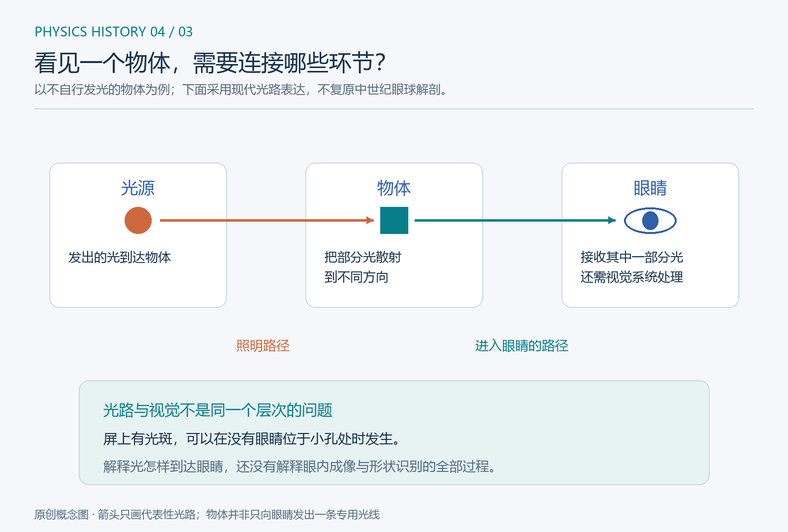Select the '物体' card heading

click(394, 188)
